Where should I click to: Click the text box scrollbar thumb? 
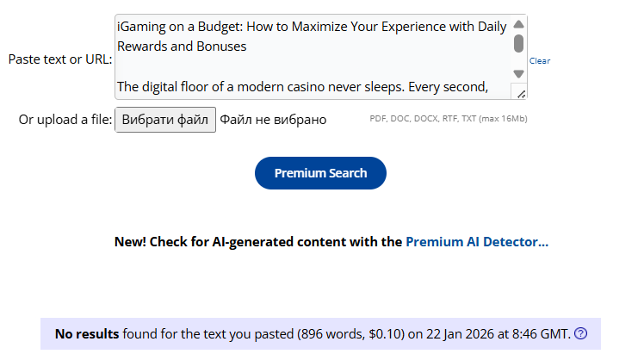518,43
